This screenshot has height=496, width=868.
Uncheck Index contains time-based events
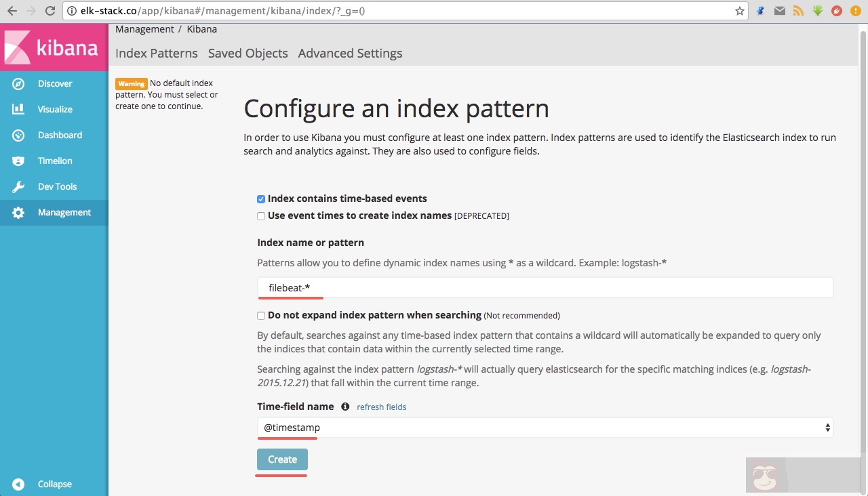(261, 199)
